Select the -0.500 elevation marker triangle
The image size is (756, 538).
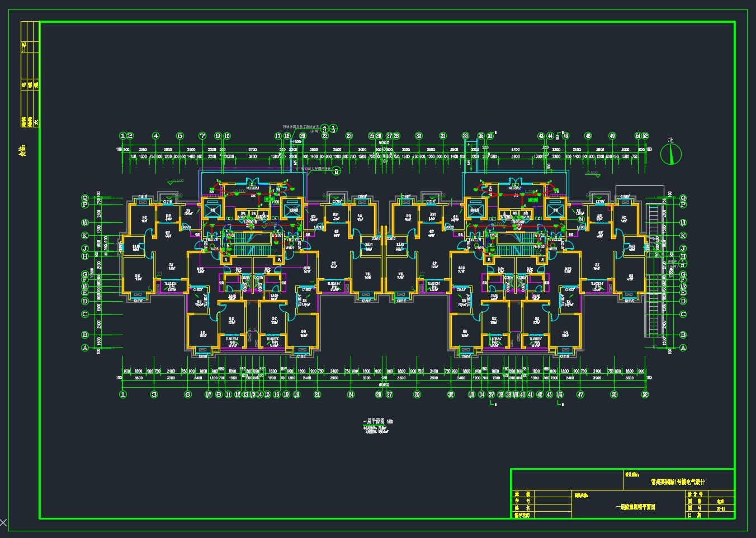(171, 183)
